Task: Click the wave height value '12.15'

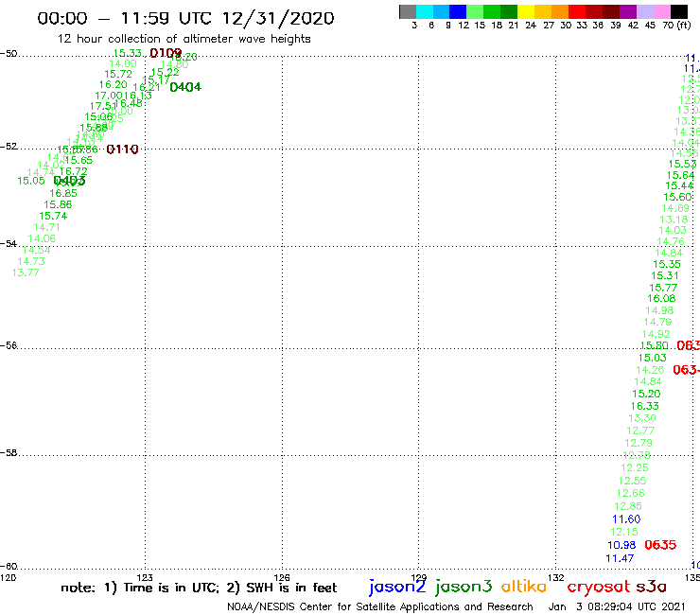Action: (624, 532)
